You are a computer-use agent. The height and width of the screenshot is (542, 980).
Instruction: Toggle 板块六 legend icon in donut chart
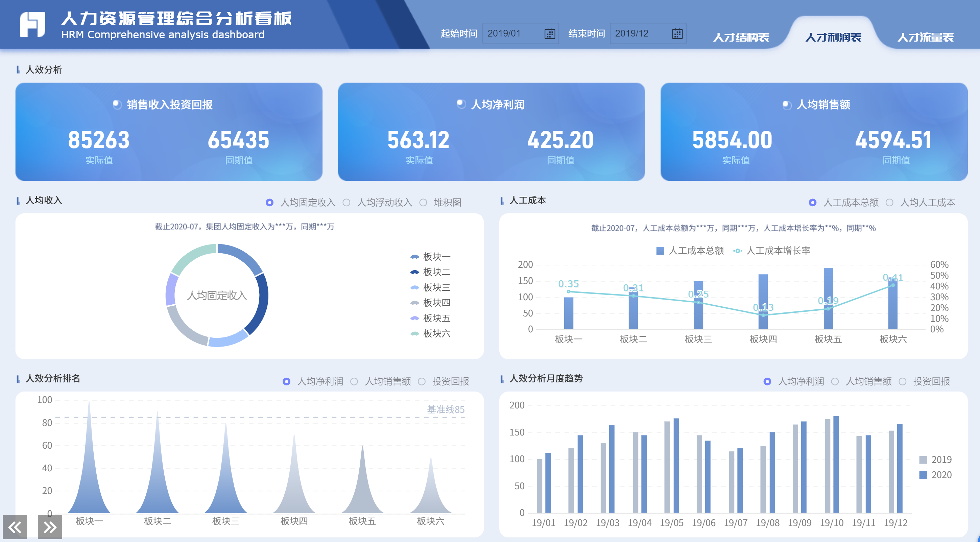[x=415, y=334]
